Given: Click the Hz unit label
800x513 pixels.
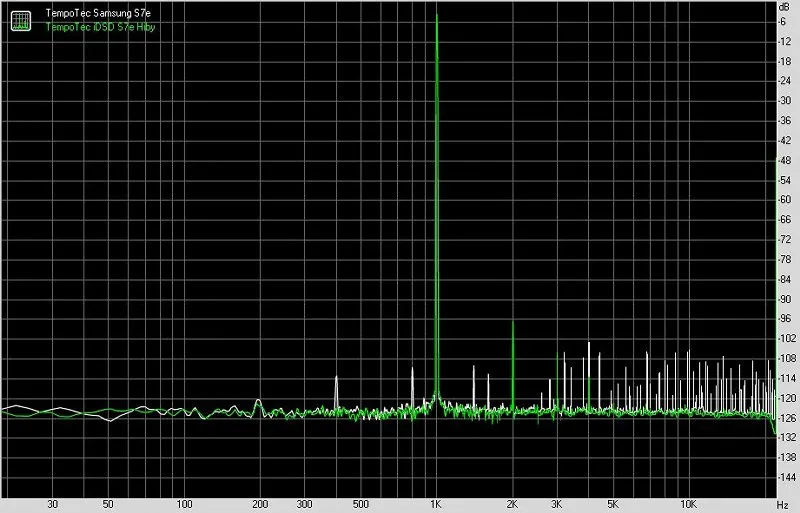Looking at the screenshot, I should 784,504.
